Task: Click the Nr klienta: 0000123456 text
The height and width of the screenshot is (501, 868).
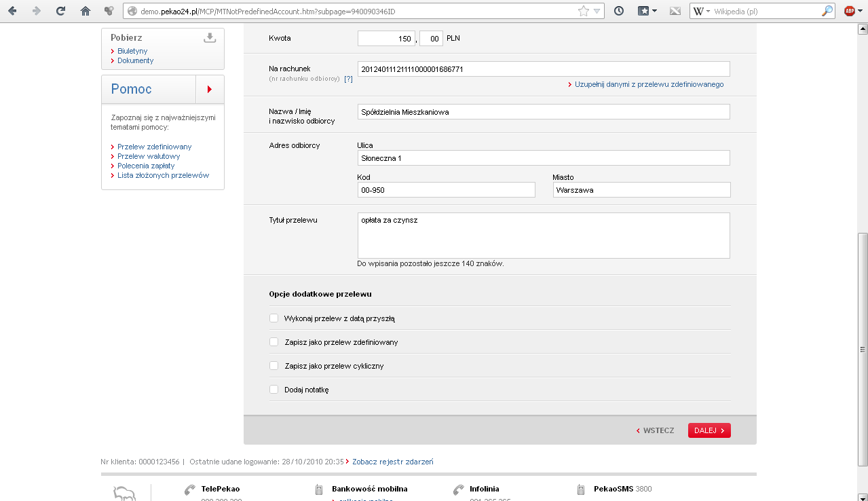Action: 140,462
